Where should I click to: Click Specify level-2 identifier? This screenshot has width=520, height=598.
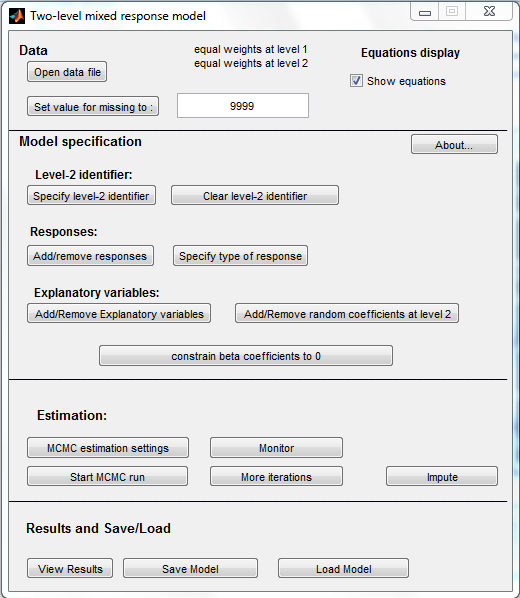[x=91, y=196]
